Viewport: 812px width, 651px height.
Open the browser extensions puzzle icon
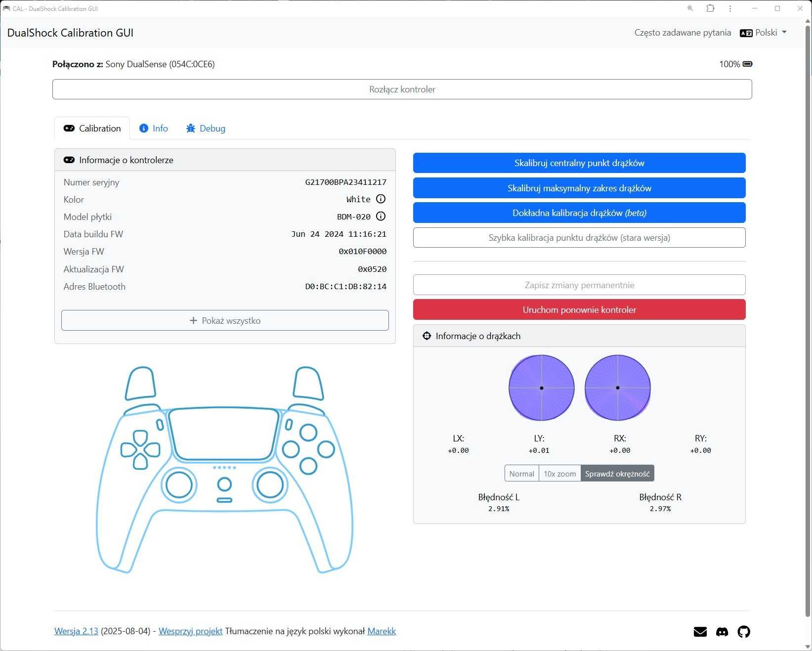click(x=710, y=8)
